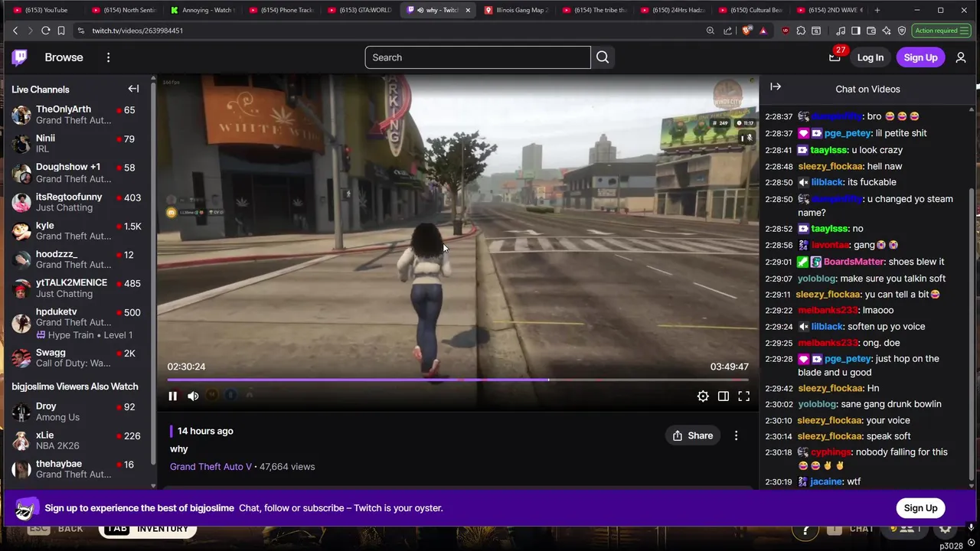Click the Log In button
980x551 pixels.
pyautogui.click(x=870, y=57)
